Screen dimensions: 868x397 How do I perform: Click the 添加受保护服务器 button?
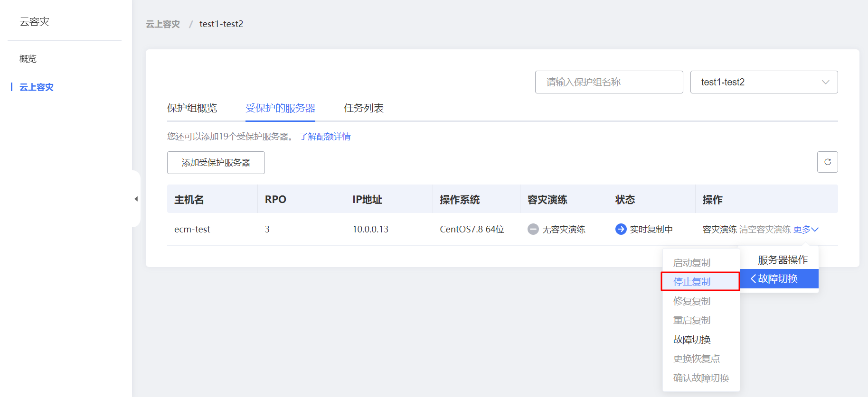(x=216, y=163)
